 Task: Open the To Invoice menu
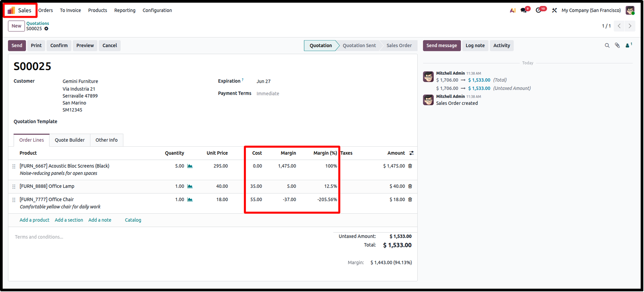coord(70,10)
